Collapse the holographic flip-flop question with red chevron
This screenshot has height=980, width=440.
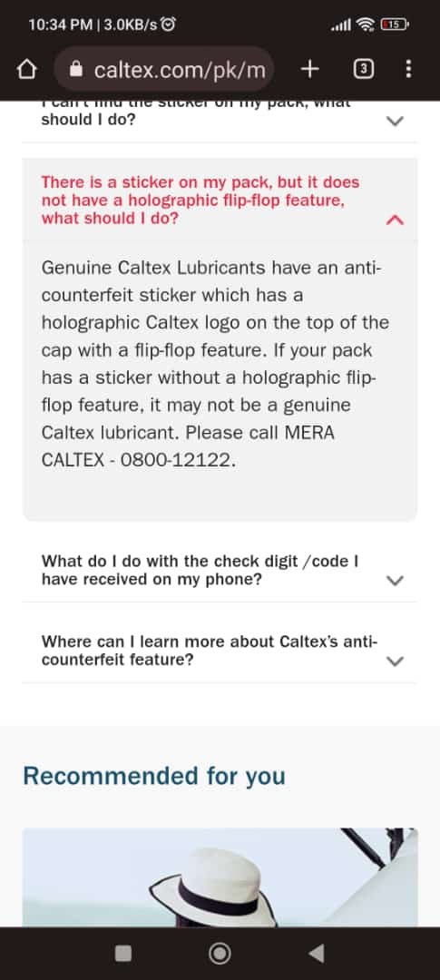395,220
